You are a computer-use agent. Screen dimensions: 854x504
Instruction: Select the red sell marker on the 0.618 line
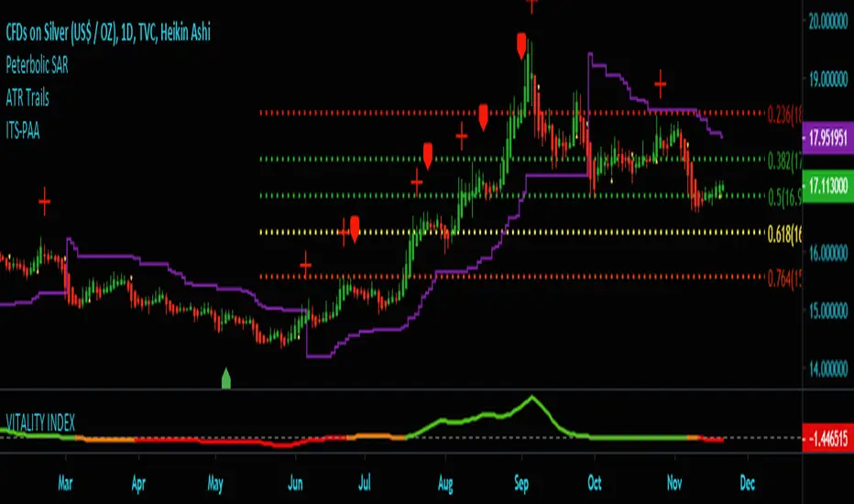355,229
